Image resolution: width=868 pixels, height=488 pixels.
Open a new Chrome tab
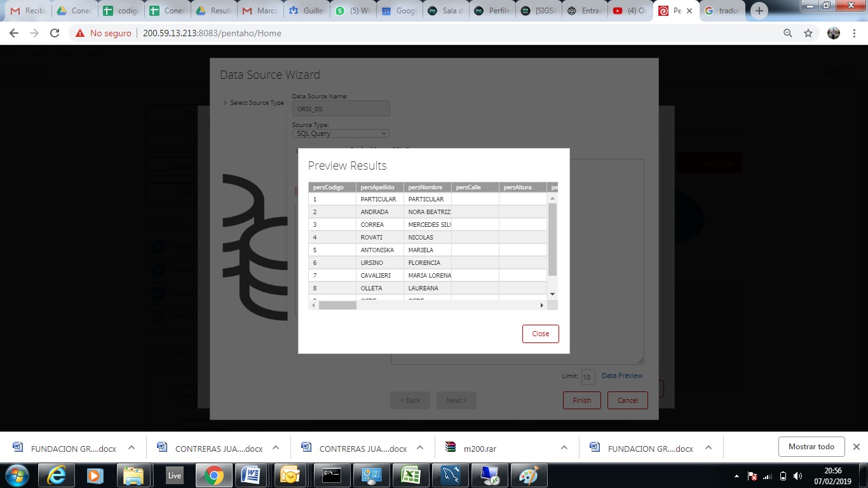[x=759, y=11]
